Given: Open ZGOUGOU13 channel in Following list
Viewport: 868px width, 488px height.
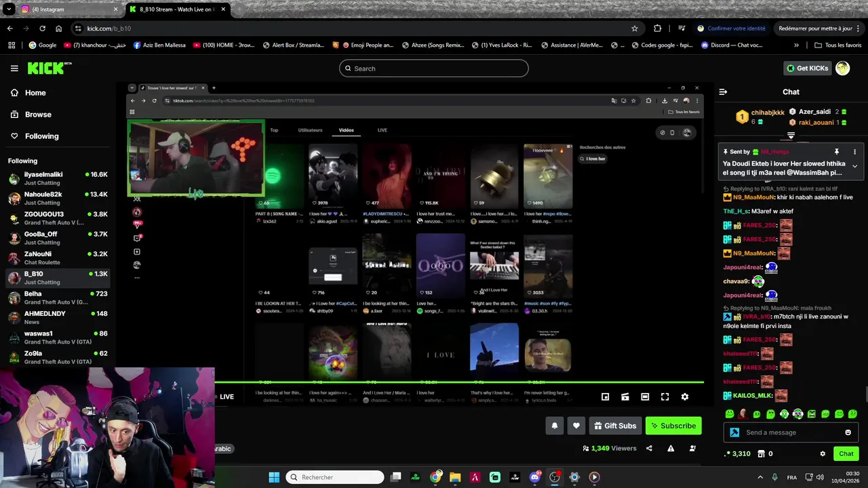Looking at the screenshot, I should click(x=58, y=218).
